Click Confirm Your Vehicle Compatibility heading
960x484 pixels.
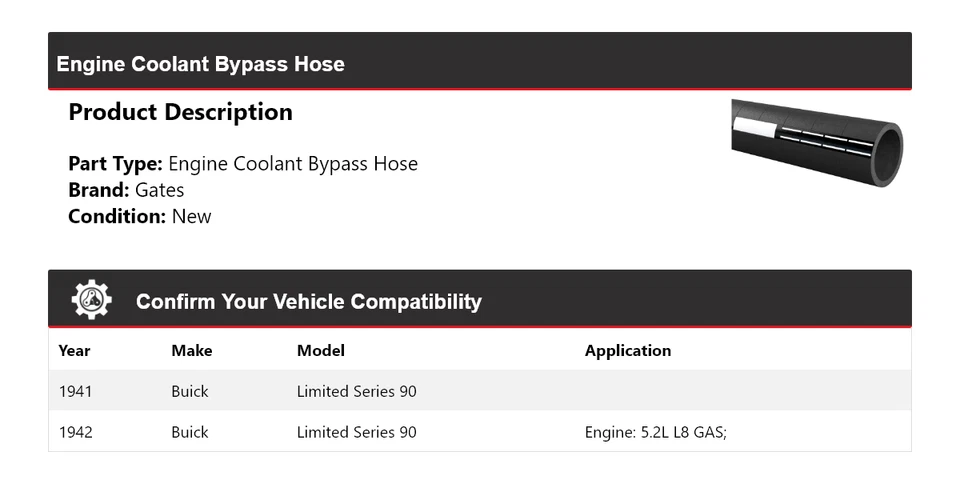tap(308, 301)
